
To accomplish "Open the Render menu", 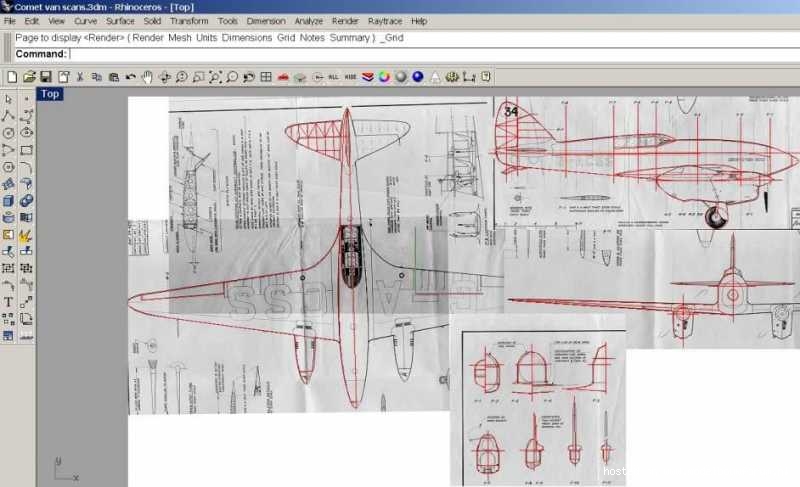I will [345, 21].
